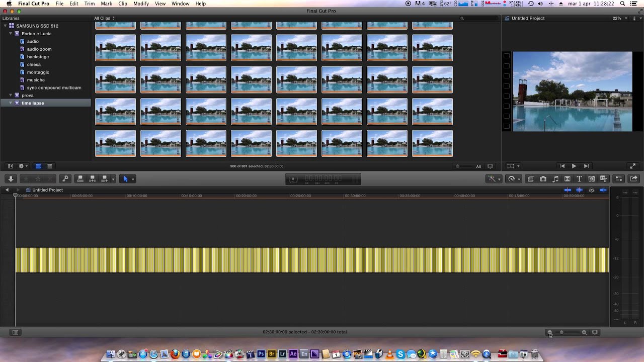
Task: Adjust the browser clip duration slider
Action: 464,166
